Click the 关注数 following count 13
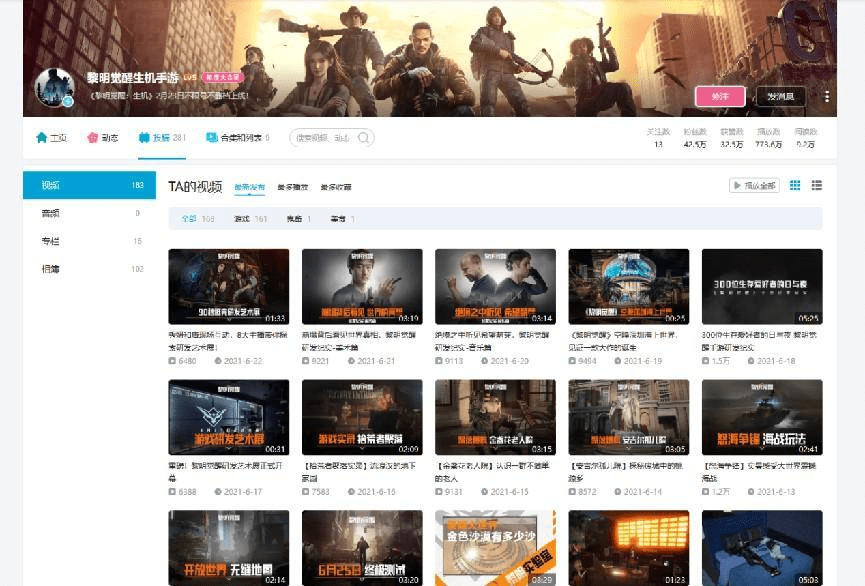 coord(658,138)
